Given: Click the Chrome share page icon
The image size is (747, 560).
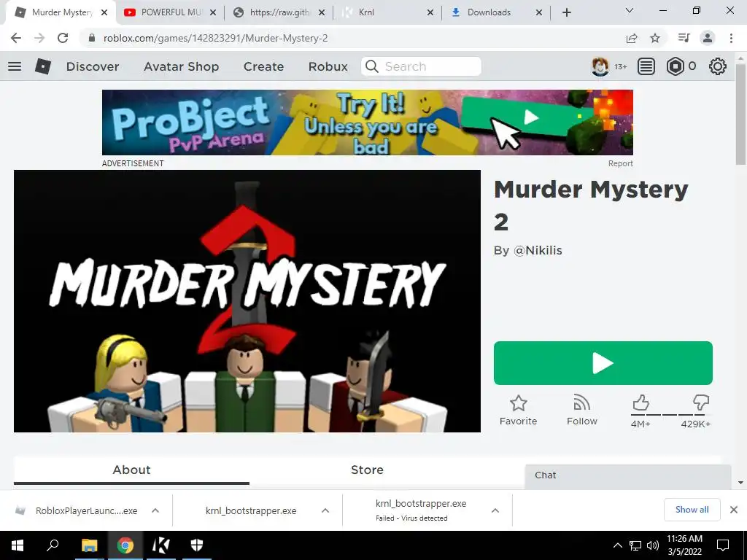Looking at the screenshot, I should click(x=632, y=38).
